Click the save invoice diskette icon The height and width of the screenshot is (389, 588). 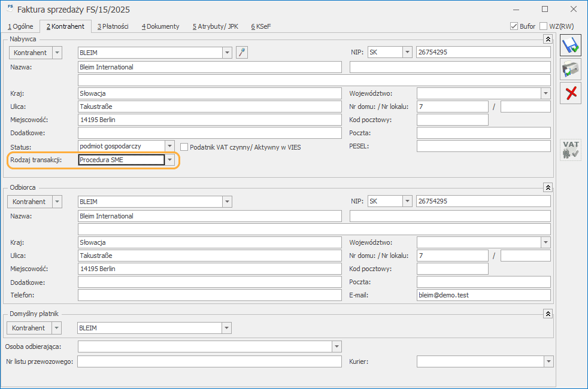coord(571,45)
